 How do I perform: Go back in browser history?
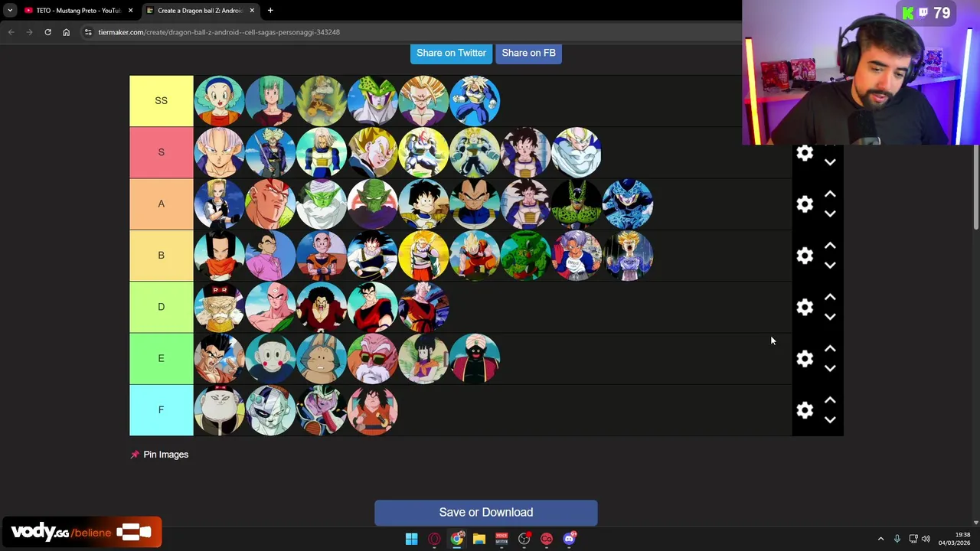(x=11, y=32)
